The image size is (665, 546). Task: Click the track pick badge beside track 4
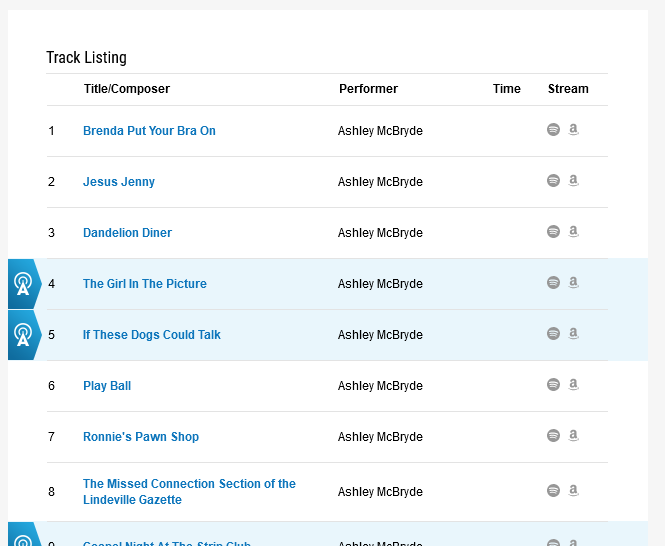point(23,284)
